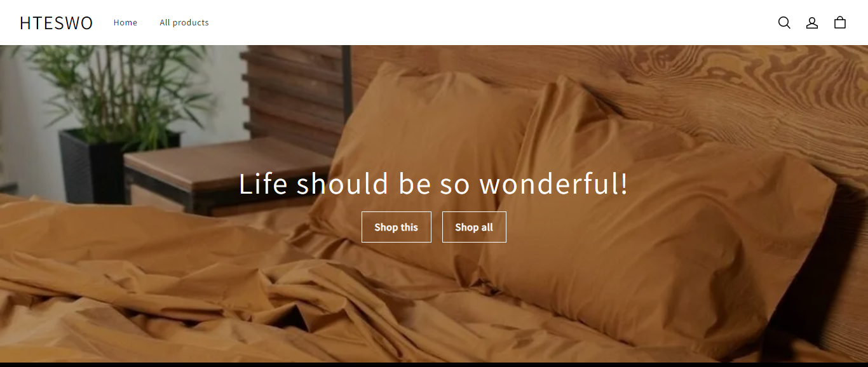
Task: Click the HTESWO store logo
Action: [x=56, y=23]
